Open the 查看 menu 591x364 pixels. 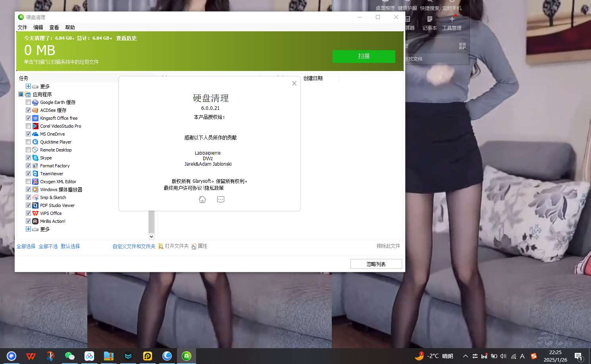pos(54,27)
